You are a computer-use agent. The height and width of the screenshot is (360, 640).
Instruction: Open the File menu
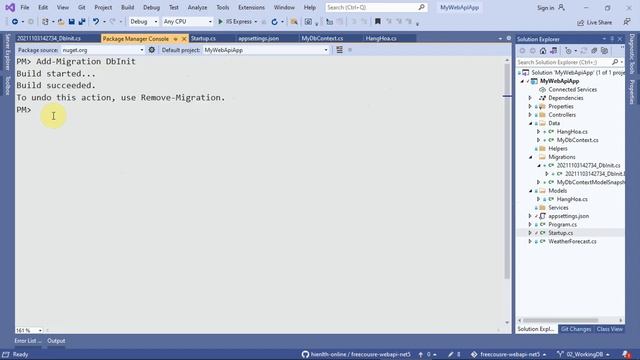25,7
